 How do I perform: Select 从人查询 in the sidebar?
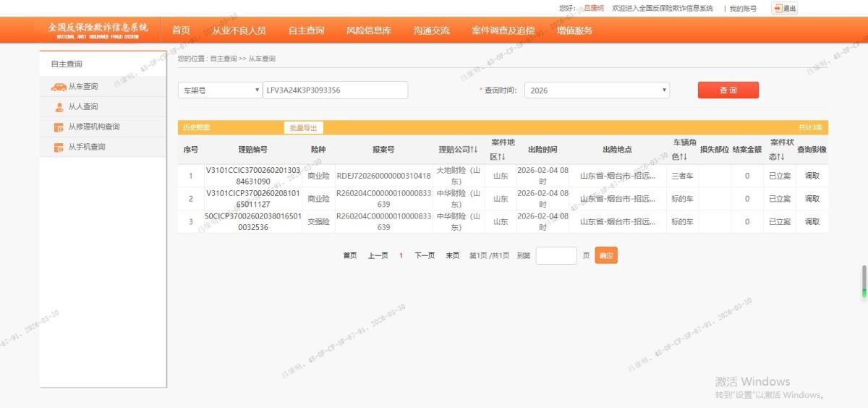coord(83,107)
